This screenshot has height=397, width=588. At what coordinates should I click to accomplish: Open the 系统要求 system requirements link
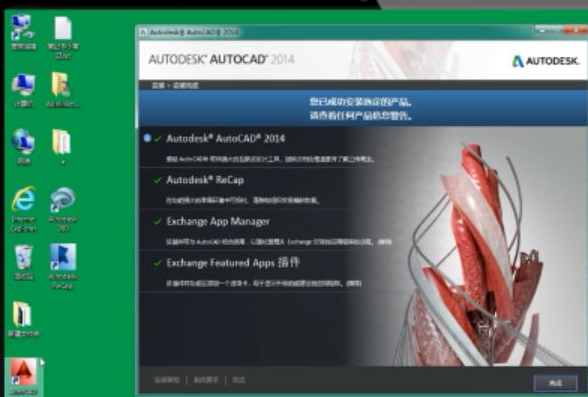(x=206, y=380)
